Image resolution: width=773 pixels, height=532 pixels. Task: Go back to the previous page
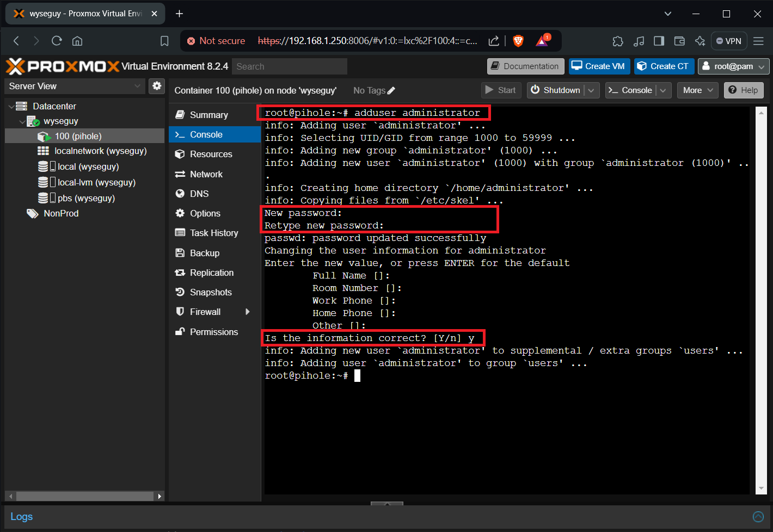[x=16, y=41]
